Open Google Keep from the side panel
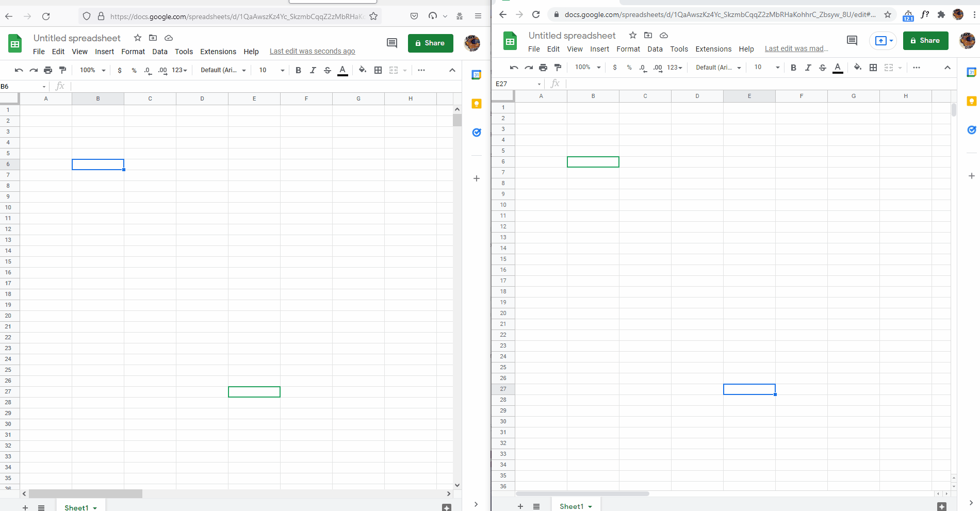The height and width of the screenshot is (511, 980). click(x=477, y=104)
